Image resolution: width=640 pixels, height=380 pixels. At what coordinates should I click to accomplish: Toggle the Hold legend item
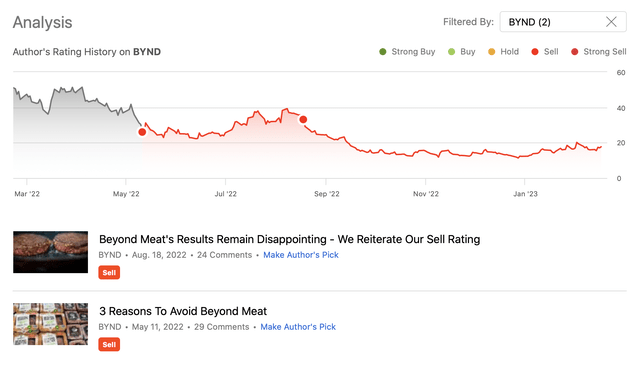pyautogui.click(x=503, y=52)
